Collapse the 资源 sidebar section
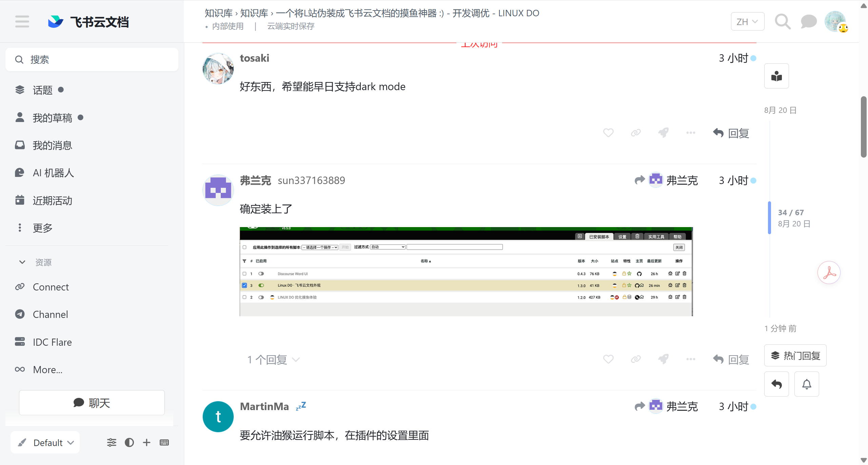 click(35, 262)
